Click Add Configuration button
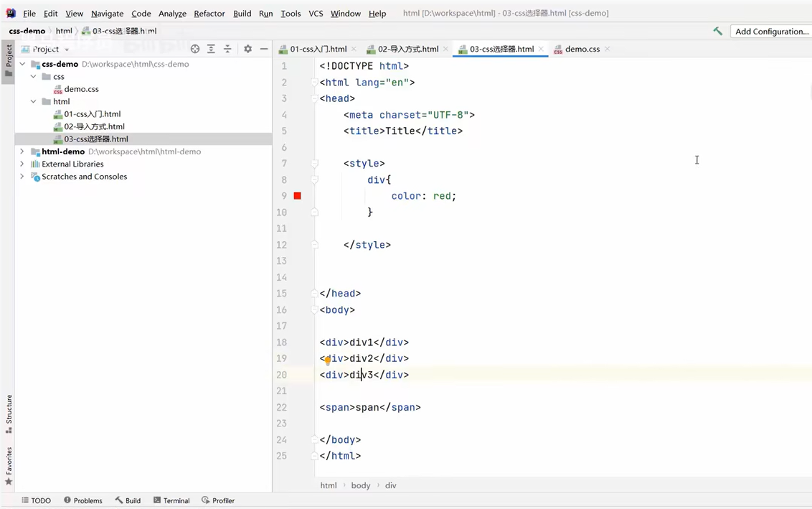The height and width of the screenshot is (509, 812). coord(772,31)
